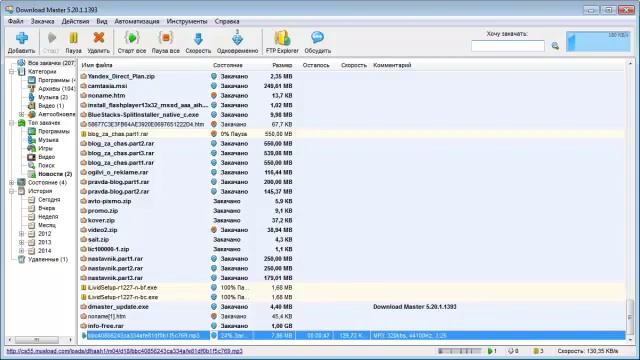Collapse the История tree node
The image size is (640, 360).
coord(12,191)
